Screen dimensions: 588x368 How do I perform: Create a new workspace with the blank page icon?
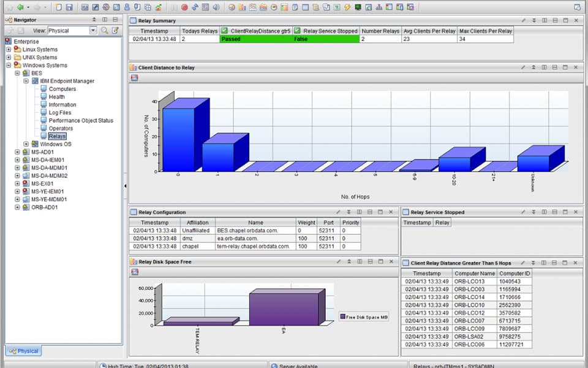59,7
